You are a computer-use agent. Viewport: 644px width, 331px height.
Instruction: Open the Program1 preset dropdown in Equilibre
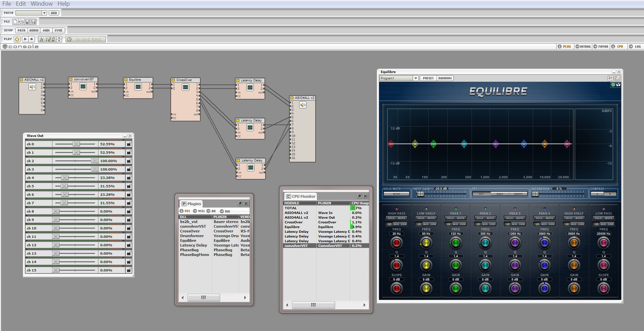pos(415,78)
